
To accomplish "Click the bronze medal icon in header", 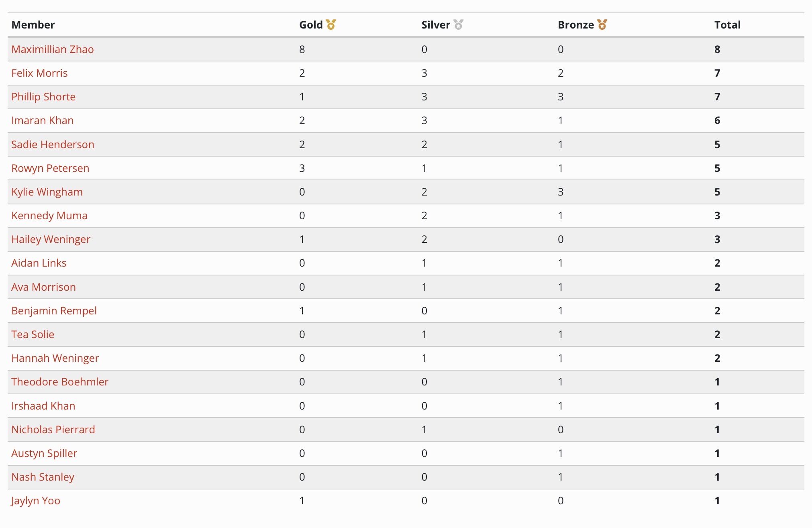I will click(x=602, y=24).
